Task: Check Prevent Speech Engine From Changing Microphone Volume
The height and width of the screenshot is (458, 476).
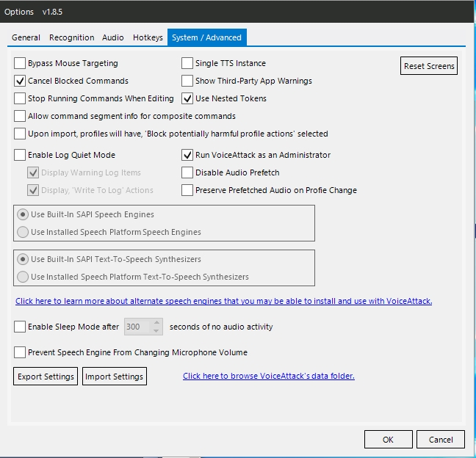Action: coord(20,352)
